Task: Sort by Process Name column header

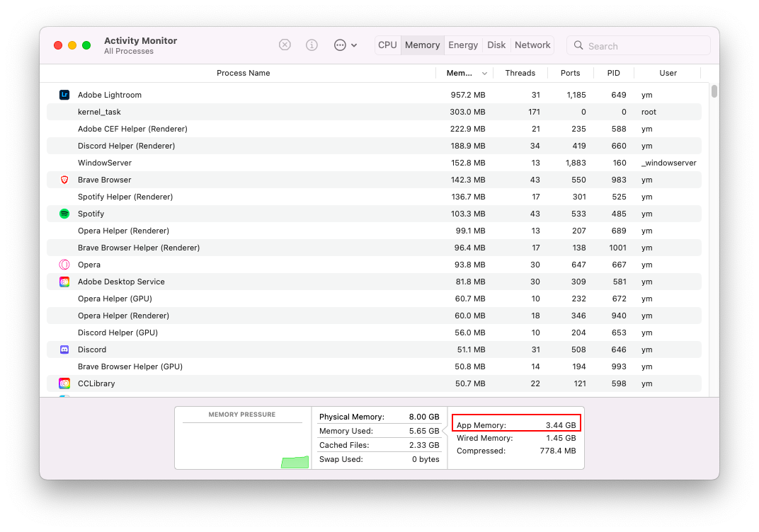Action: coord(243,73)
